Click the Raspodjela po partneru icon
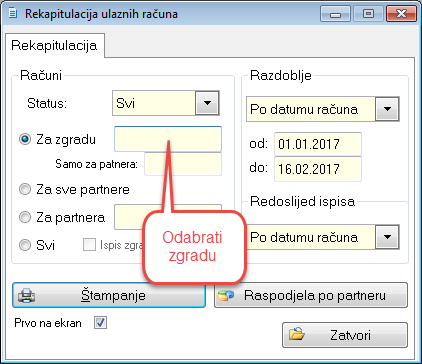This screenshot has width=422, height=364. tap(226, 295)
